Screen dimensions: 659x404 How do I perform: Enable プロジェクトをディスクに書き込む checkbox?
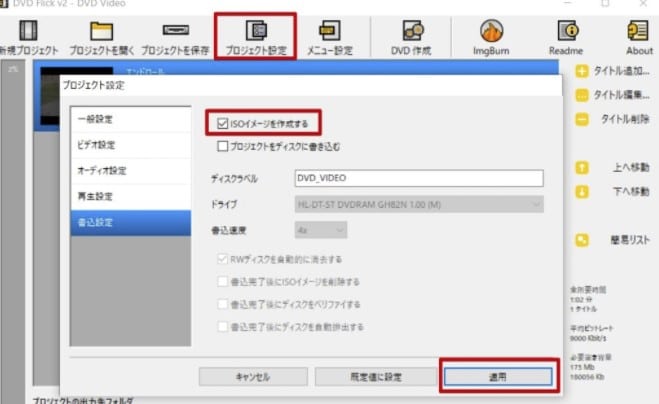[x=222, y=146]
